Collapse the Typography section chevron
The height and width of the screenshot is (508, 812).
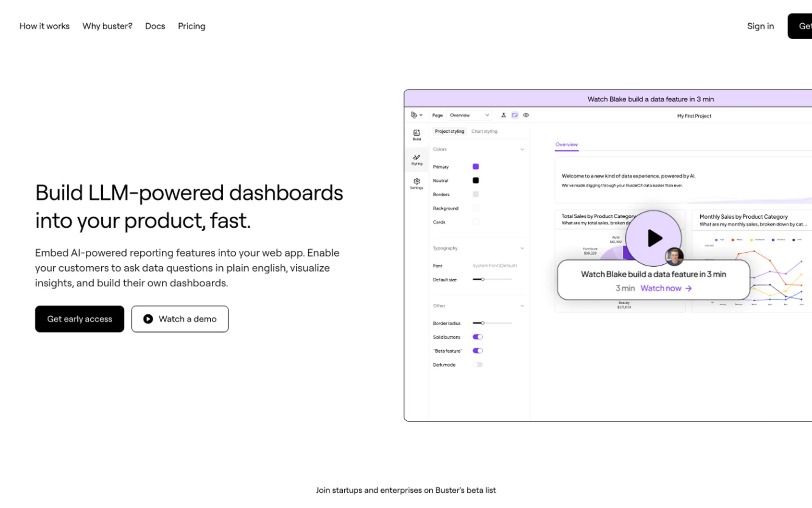pos(522,248)
